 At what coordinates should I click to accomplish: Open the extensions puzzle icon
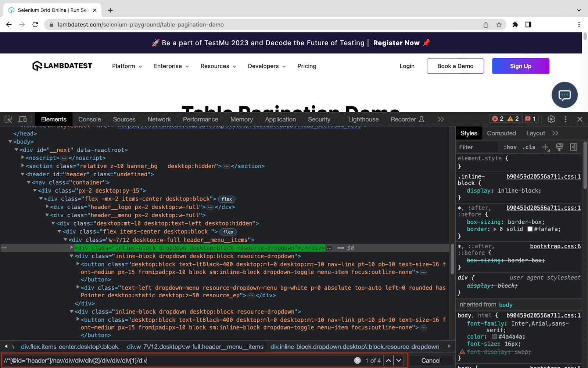pos(515,25)
